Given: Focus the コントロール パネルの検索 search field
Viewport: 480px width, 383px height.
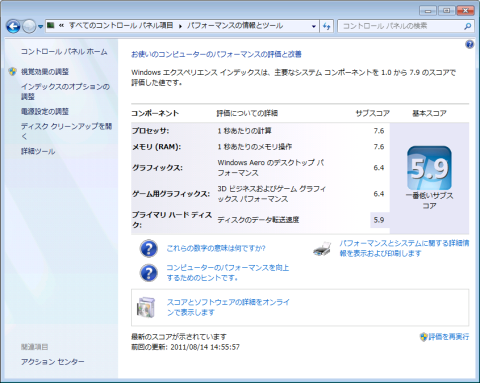Looking at the screenshot, I should click(400, 26).
